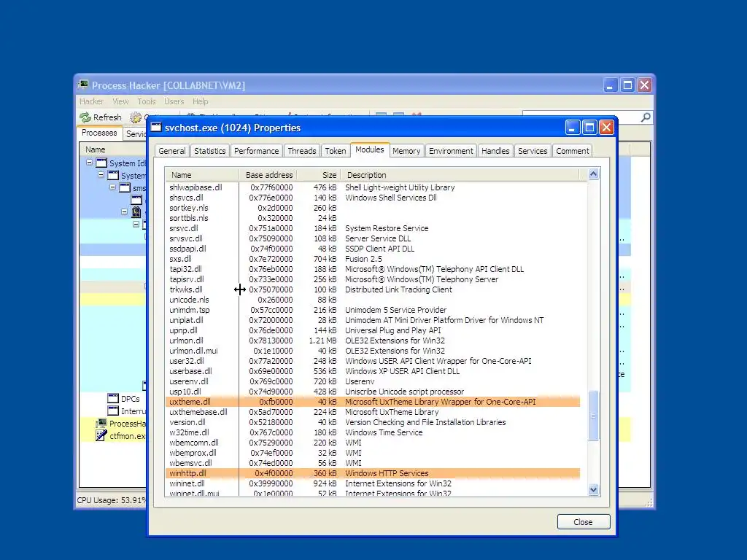Collapse the System process tree node

[x=101, y=175]
